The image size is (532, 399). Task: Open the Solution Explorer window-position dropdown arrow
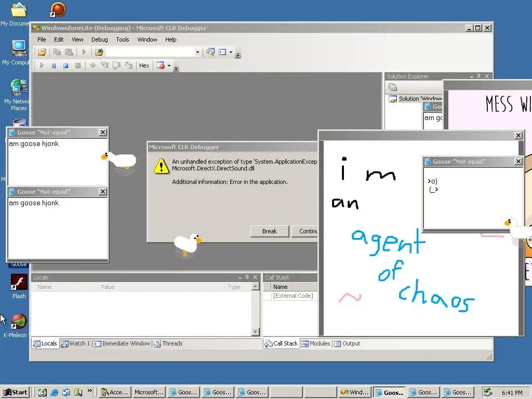coord(472,77)
